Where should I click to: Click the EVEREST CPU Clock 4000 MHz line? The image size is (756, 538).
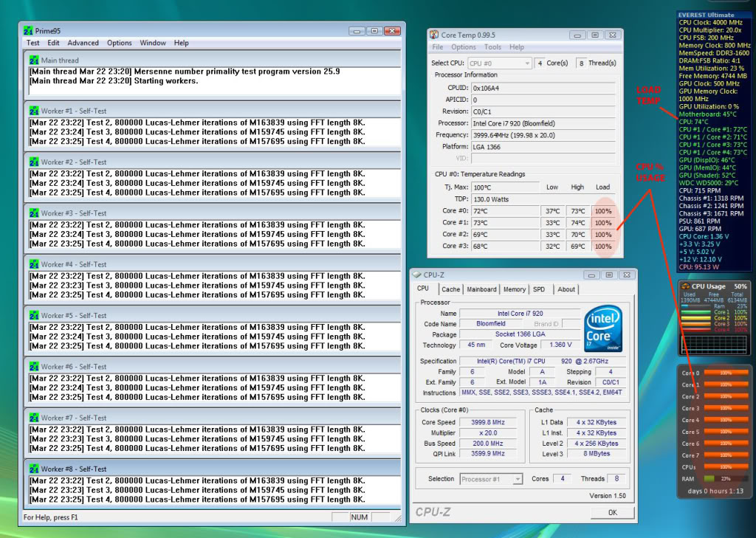711,23
